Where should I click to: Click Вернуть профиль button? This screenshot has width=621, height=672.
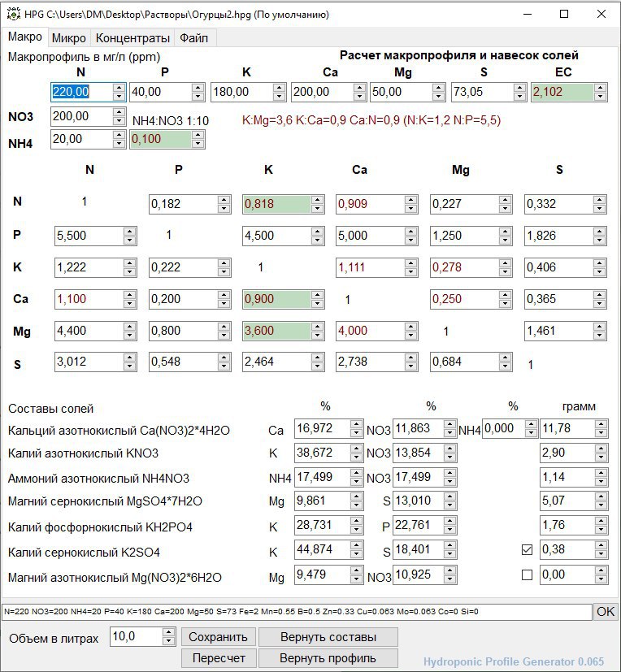[328, 658]
